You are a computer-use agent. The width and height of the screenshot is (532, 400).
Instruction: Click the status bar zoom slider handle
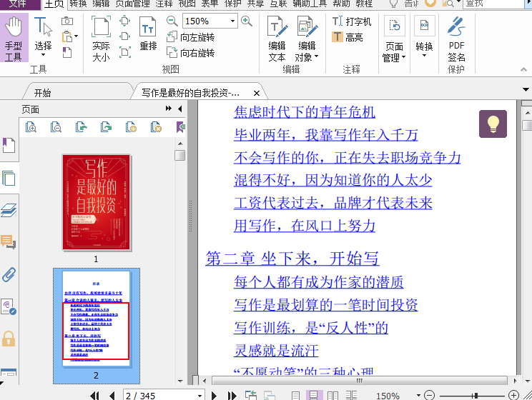476,395
